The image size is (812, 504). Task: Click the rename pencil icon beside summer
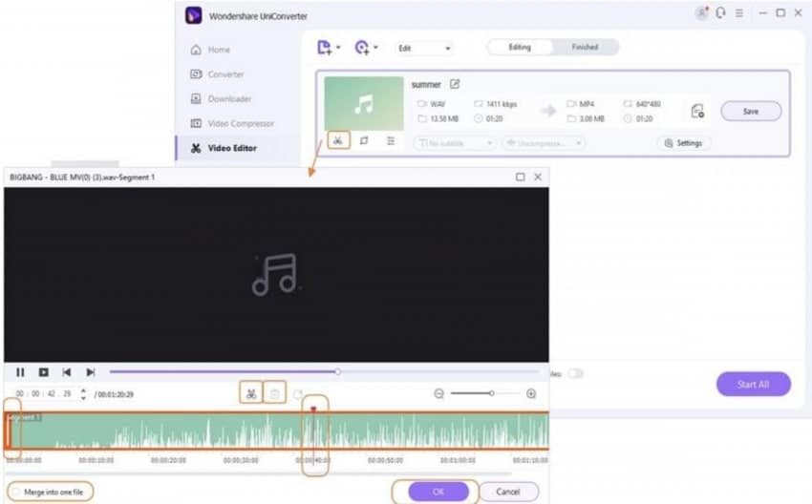[x=455, y=84]
